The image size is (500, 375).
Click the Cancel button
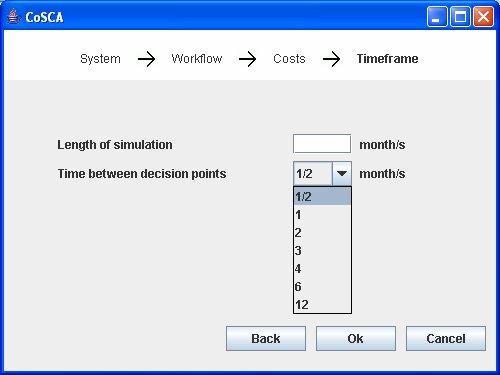(x=446, y=338)
